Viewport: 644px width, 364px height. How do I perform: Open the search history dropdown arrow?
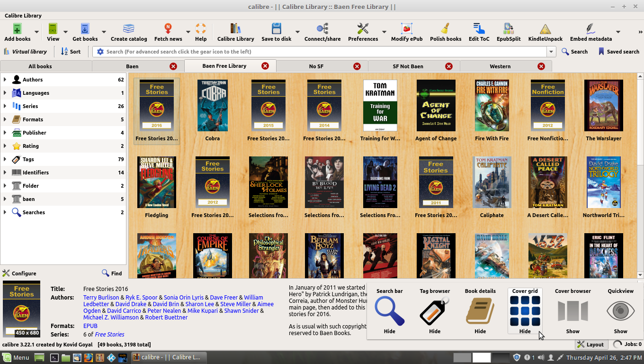[x=551, y=52]
